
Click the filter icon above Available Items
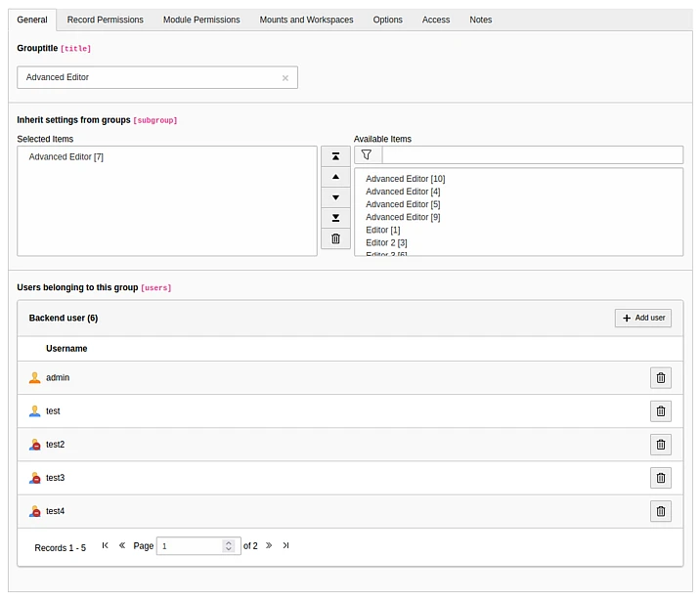(367, 154)
